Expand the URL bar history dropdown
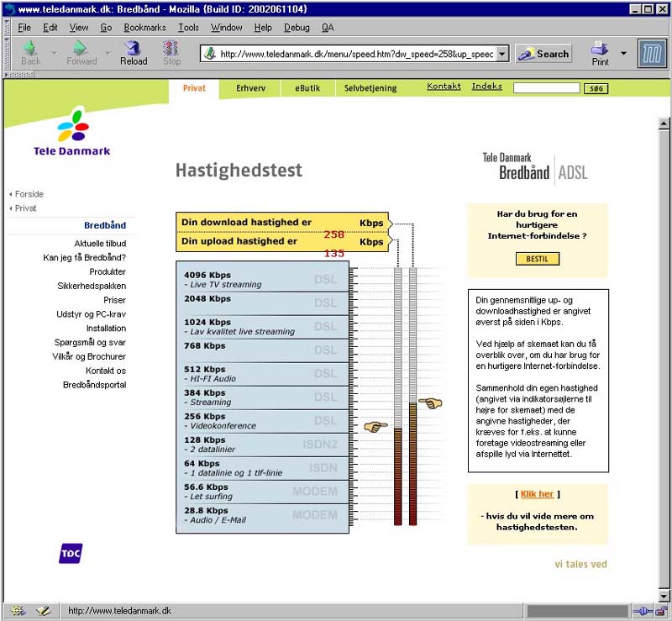 tap(502, 54)
